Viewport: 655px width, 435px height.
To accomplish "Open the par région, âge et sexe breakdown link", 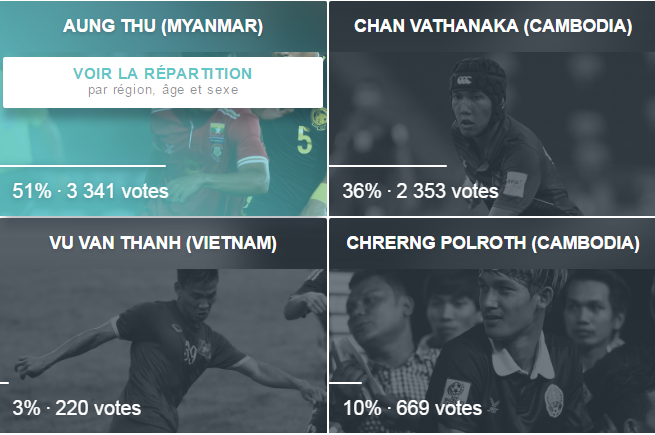I will point(163,90).
